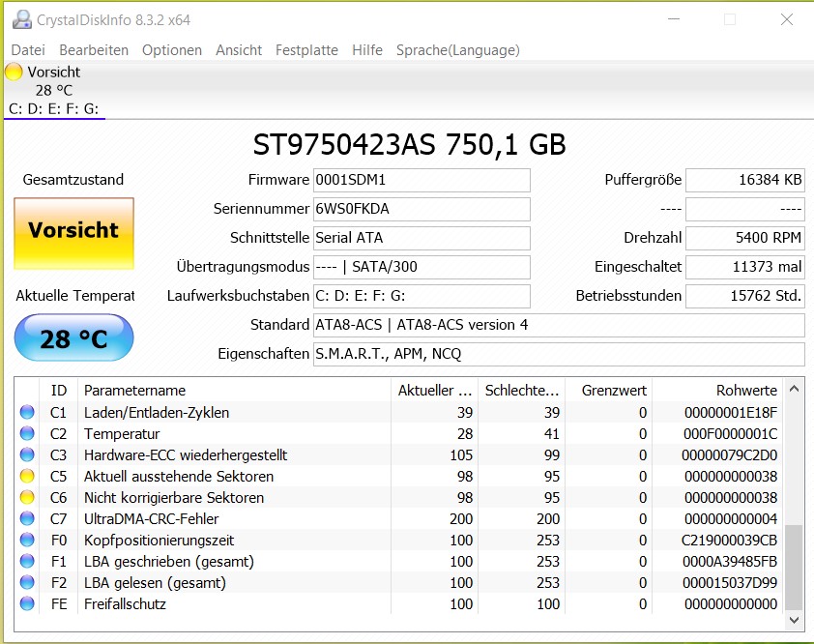814x644 pixels.
Task: Click blue status dot for Freifallschutz
Action: click(x=27, y=604)
